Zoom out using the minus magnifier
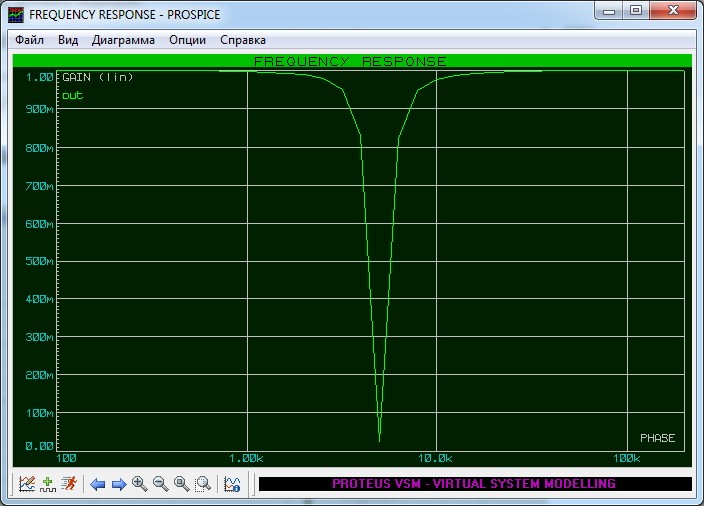 tap(161, 484)
